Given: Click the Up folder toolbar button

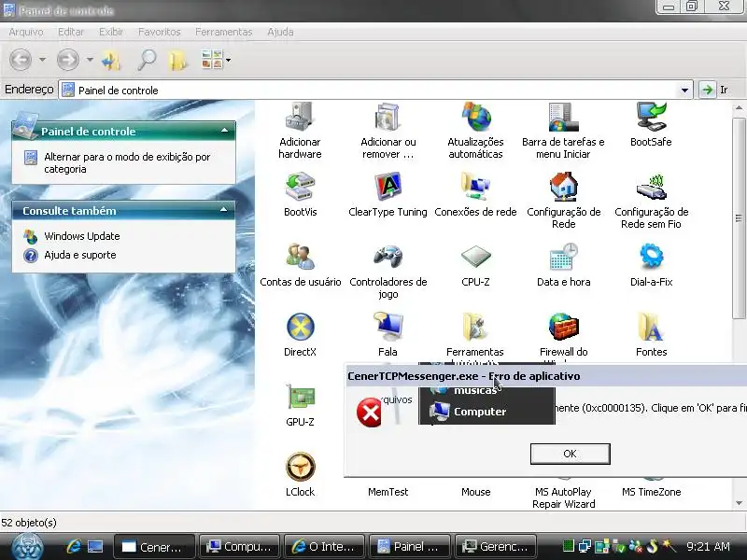Looking at the screenshot, I should (111, 60).
